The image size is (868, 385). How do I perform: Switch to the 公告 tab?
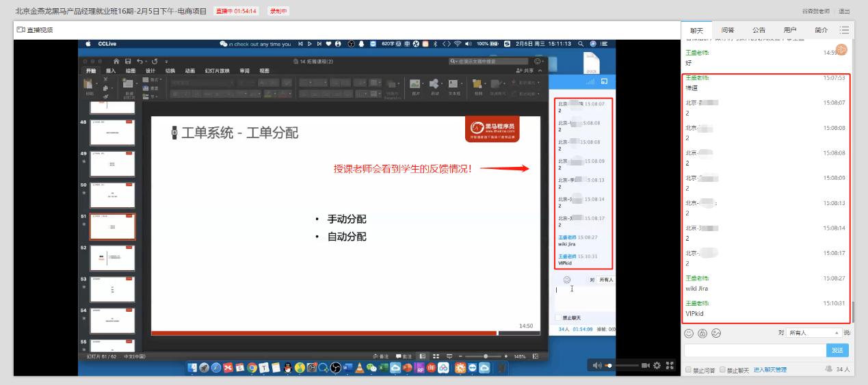coord(759,30)
